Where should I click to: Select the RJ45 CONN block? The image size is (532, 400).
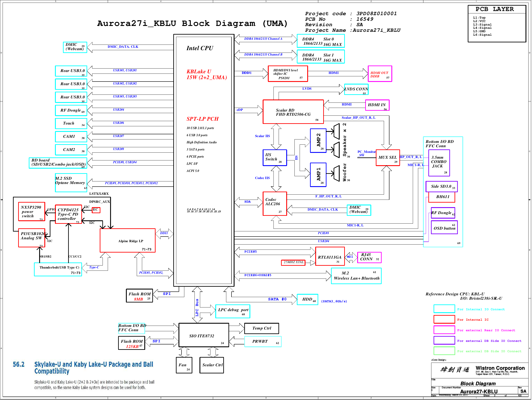coord(369,258)
